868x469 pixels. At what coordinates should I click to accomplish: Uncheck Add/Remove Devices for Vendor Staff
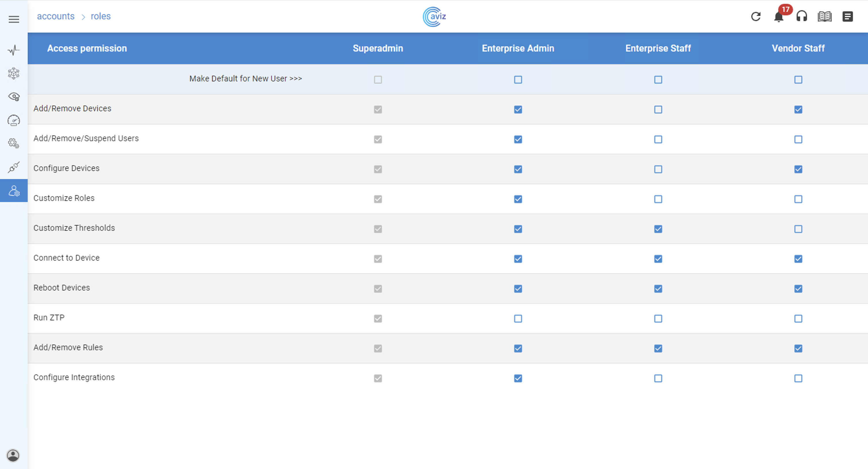pyautogui.click(x=798, y=109)
